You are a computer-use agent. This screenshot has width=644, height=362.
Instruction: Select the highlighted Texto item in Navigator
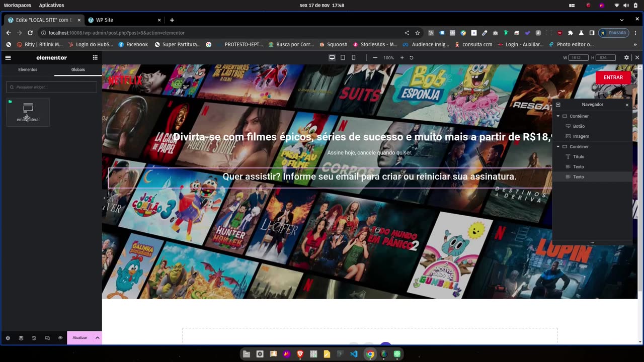(x=592, y=177)
